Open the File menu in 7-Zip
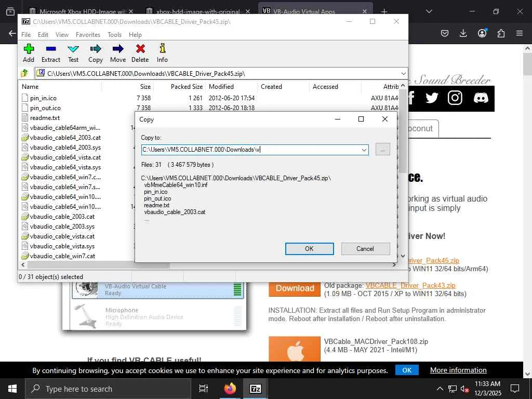 pos(26,35)
